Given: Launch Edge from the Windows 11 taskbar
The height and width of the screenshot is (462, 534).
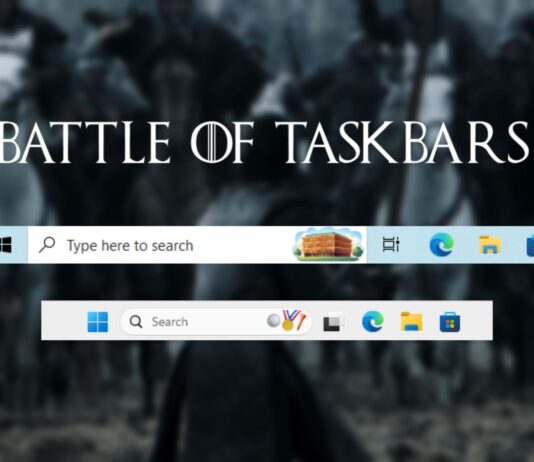Looking at the screenshot, I should 373,321.
